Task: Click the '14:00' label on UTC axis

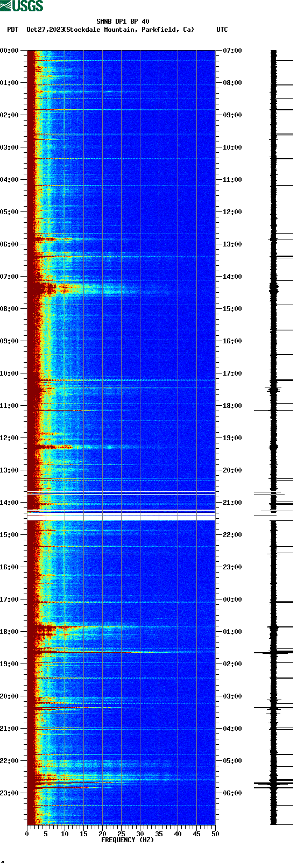Action: [232, 277]
